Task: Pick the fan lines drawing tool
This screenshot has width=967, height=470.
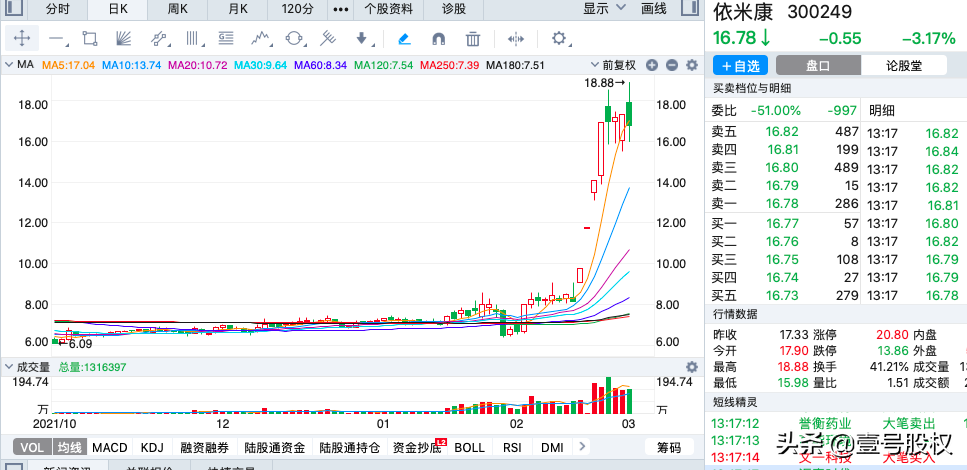Action: point(123,39)
